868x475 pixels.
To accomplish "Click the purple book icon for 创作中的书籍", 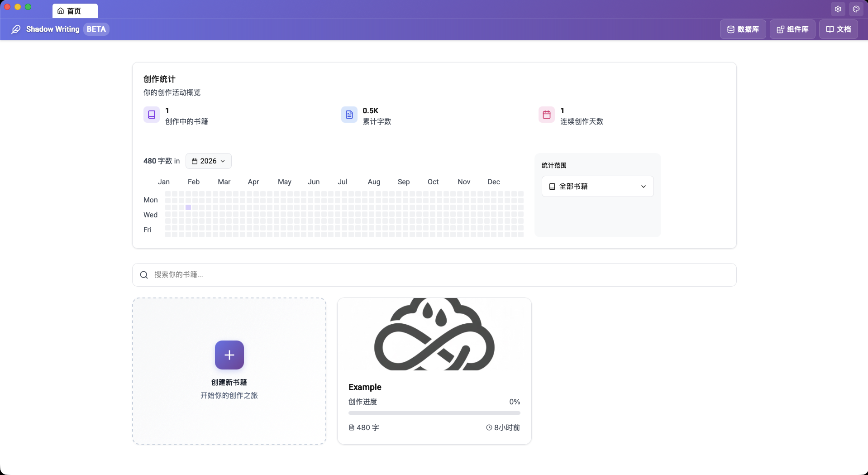I will click(x=152, y=115).
